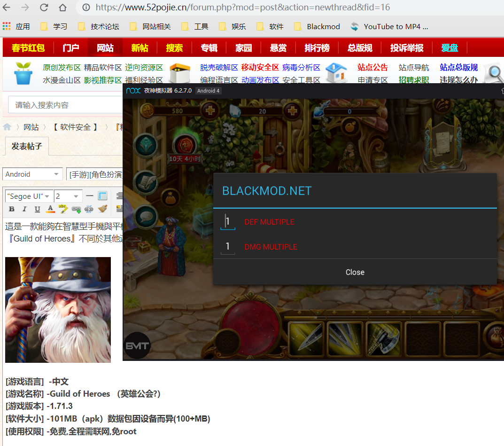Open the 门户 nav item
This screenshot has width=504, height=446.
point(71,48)
